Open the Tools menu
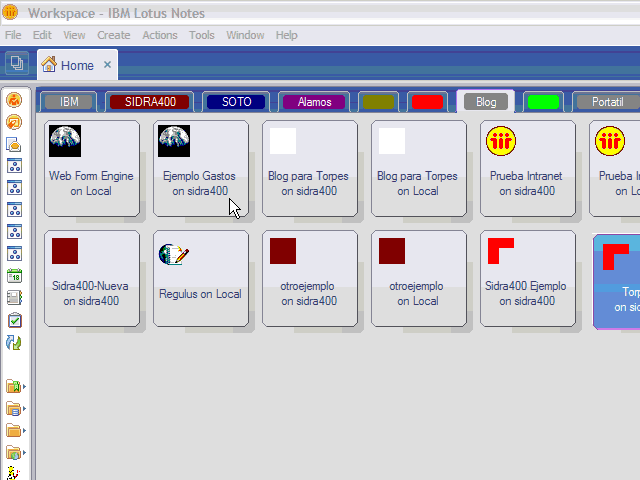640x480 pixels. (x=202, y=35)
